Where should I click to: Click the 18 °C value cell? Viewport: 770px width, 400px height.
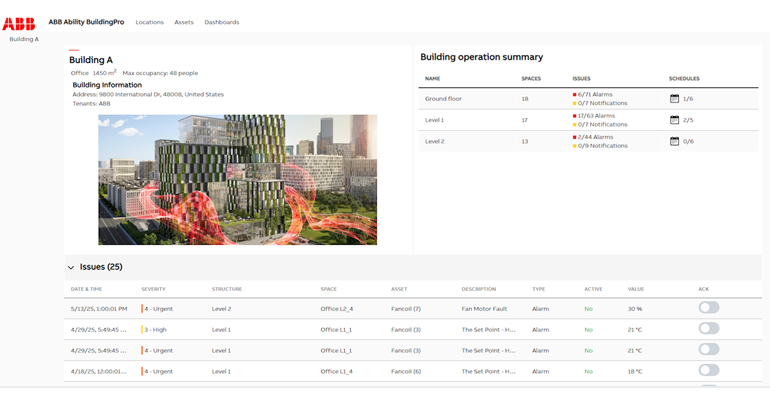coord(635,372)
